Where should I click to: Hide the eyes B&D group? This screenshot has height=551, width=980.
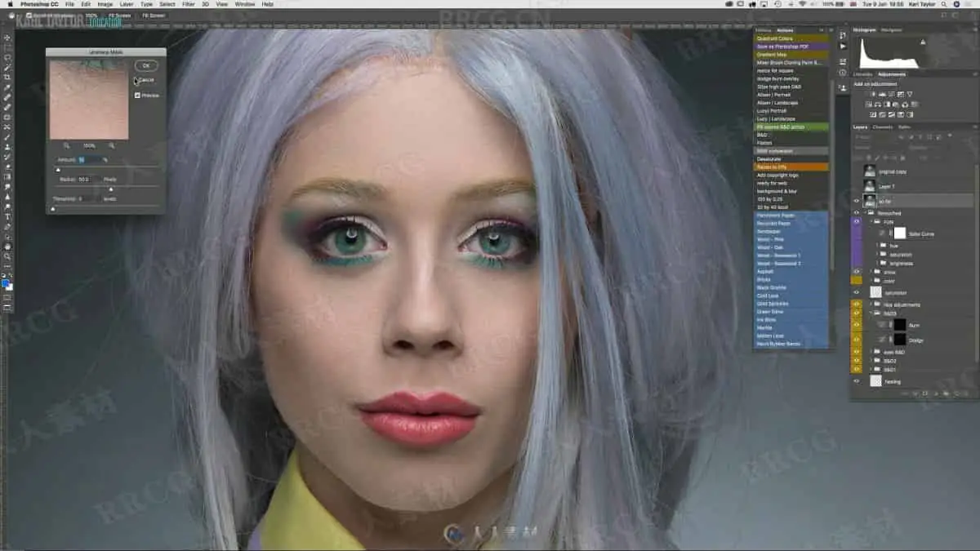(x=857, y=352)
